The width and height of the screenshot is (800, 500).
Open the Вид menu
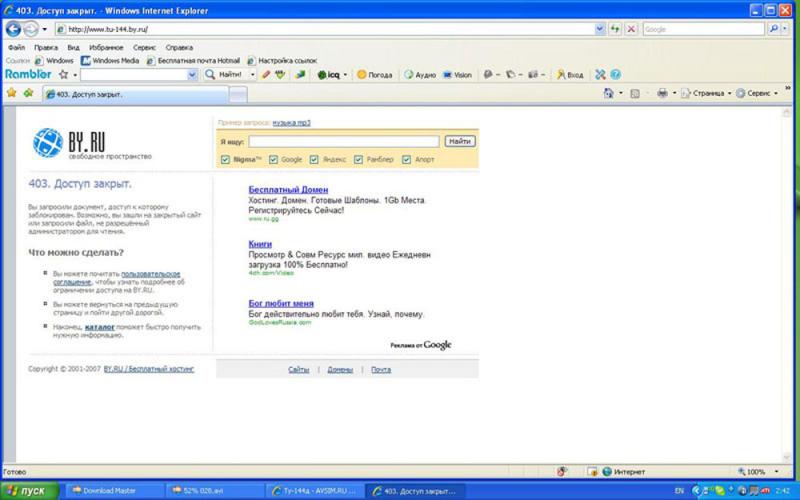pyautogui.click(x=73, y=47)
